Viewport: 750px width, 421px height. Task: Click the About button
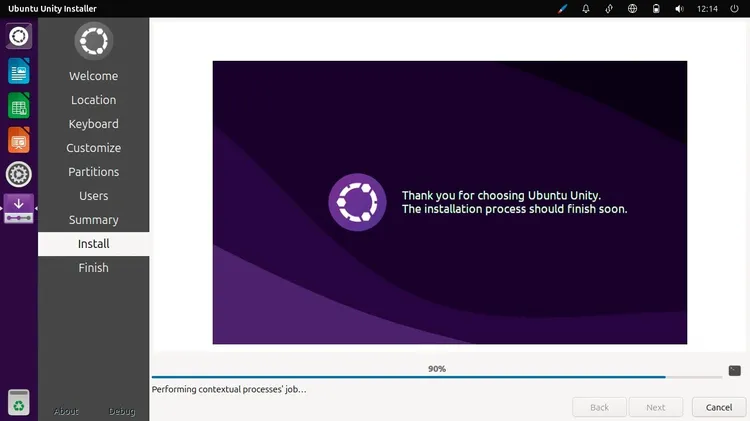point(66,411)
